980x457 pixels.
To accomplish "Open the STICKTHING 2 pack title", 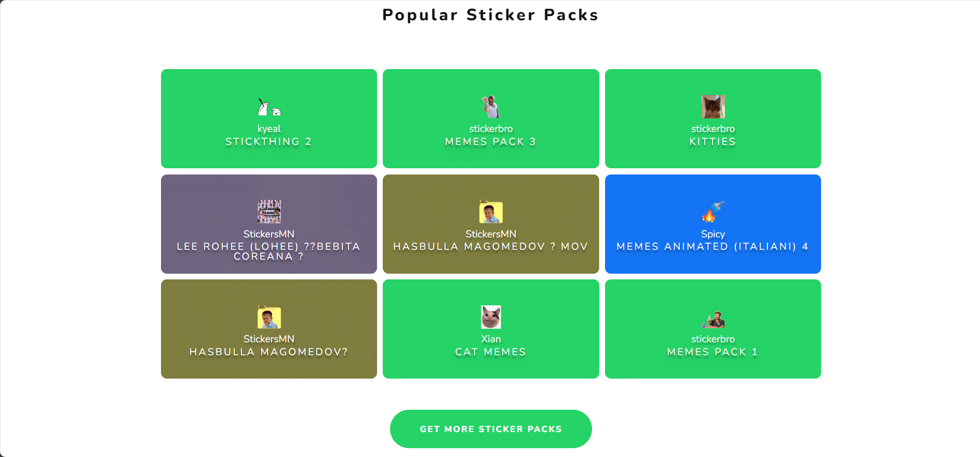I will click(269, 142).
